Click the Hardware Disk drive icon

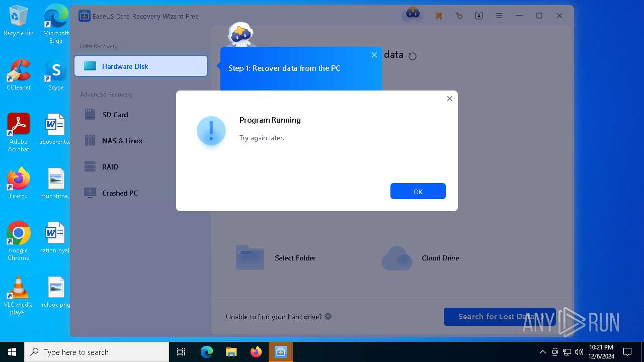pyautogui.click(x=90, y=66)
